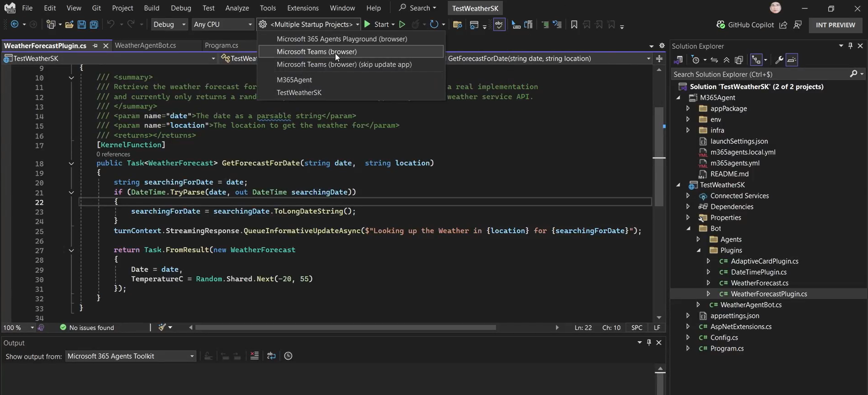Viewport: 868px width, 395px height.
Task: Click the 0 references CodeLens link
Action: [113, 154]
